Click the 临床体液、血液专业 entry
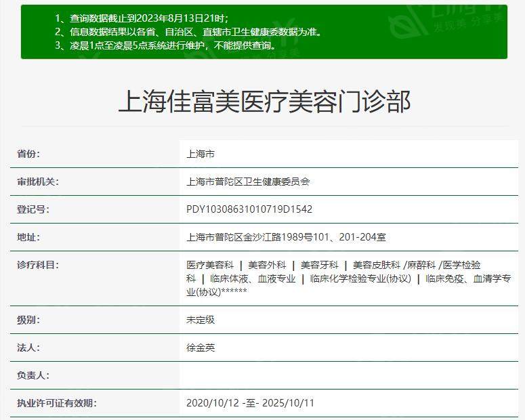Screen dimensions: 525x420 point(253,278)
